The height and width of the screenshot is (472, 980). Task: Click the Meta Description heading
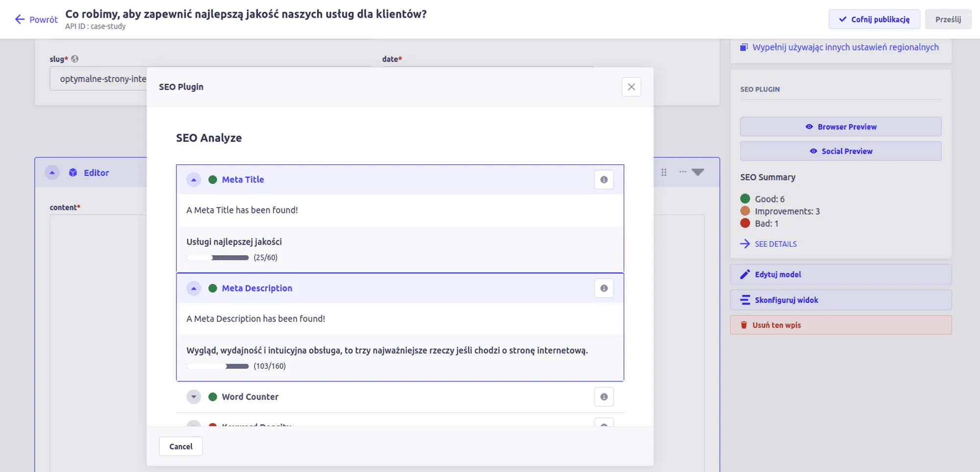click(257, 288)
